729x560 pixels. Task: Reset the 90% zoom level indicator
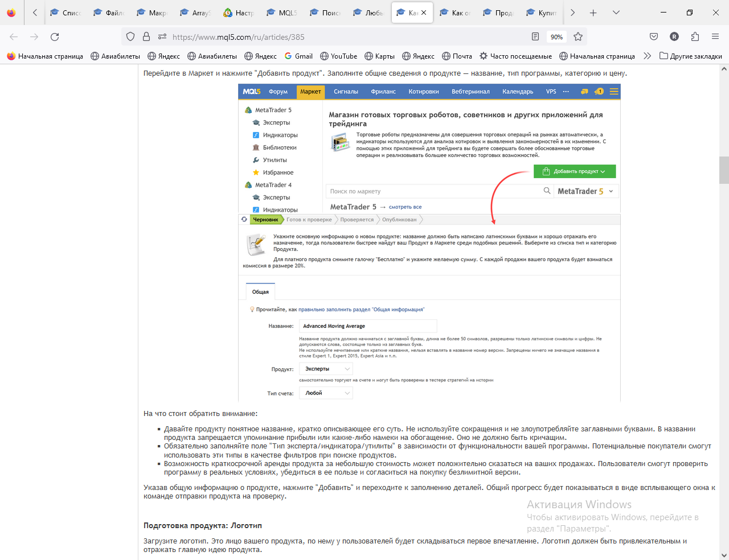[556, 37]
